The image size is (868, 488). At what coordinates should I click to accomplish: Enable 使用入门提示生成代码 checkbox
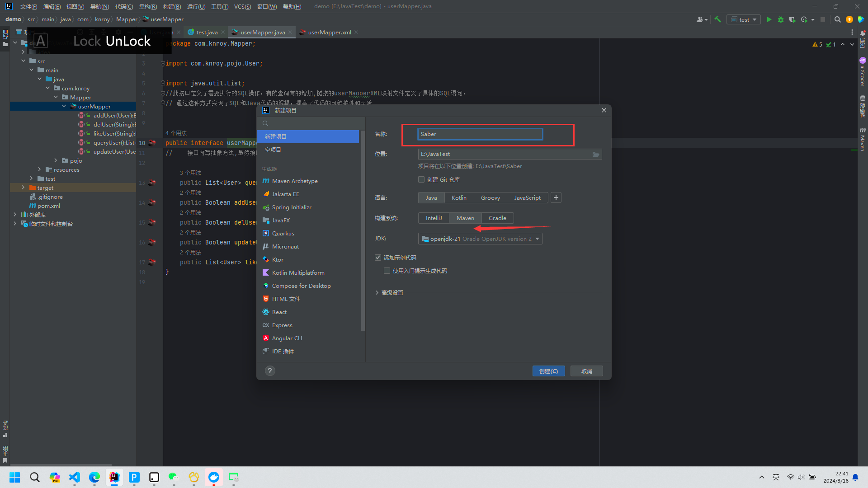387,271
